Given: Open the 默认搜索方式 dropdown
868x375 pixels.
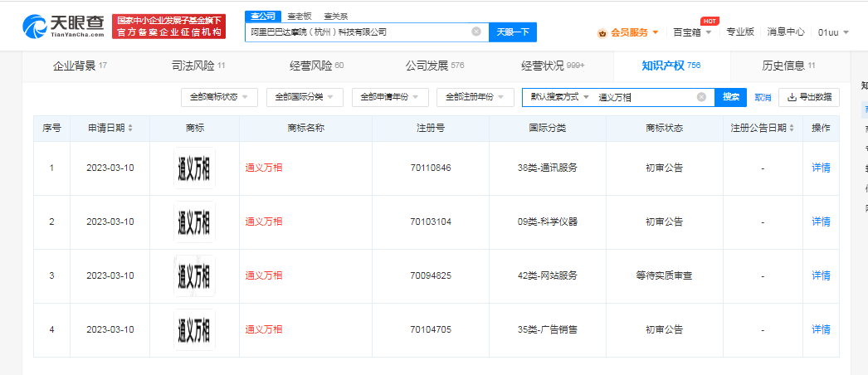Looking at the screenshot, I should (x=559, y=97).
